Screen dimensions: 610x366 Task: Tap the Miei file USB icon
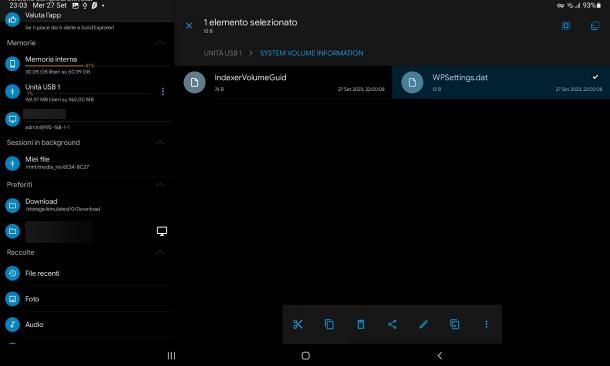pyautogui.click(x=12, y=163)
